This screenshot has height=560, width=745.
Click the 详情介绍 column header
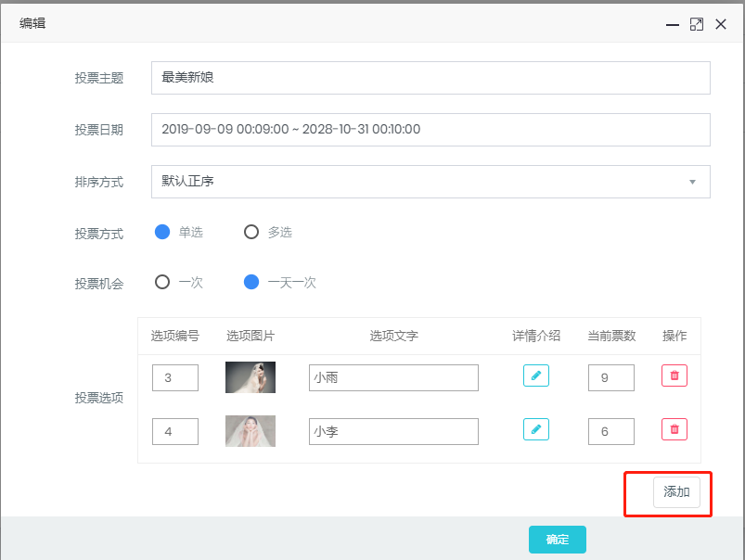point(536,336)
